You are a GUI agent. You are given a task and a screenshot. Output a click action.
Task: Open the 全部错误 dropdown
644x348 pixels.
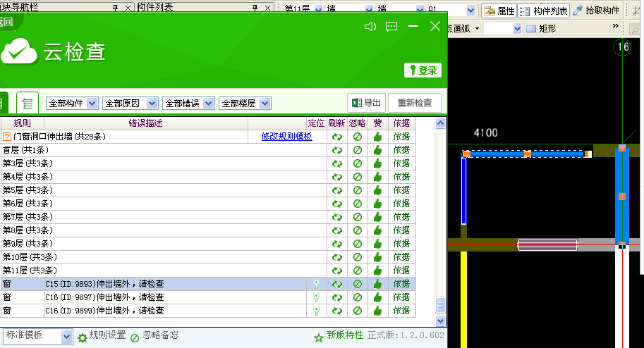188,104
